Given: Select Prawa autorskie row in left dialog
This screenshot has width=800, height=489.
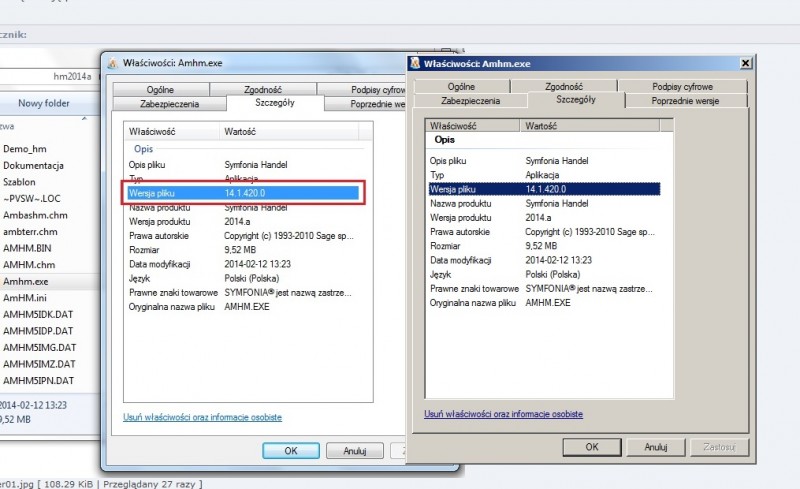Looking at the screenshot, I should coord(242,236).
